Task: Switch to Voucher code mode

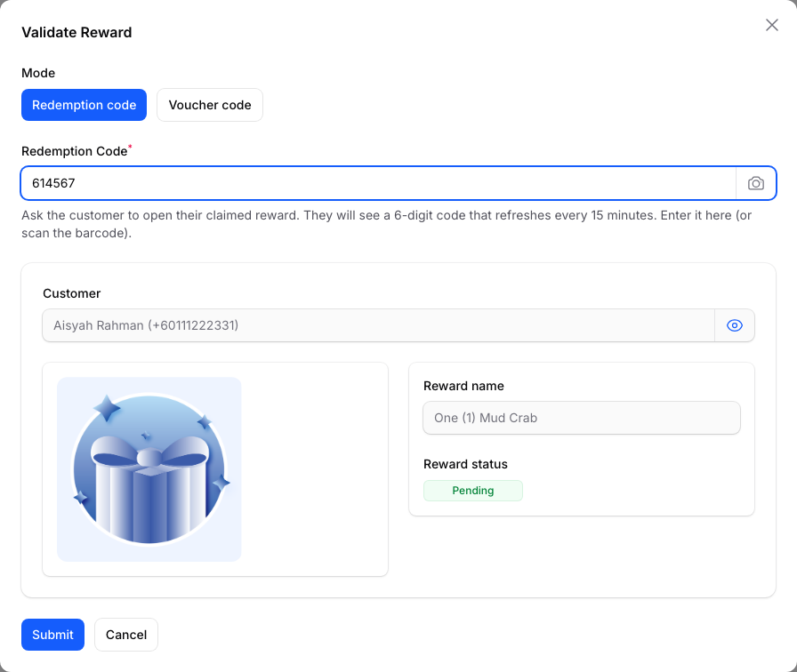Action: (x=210, y=105)
